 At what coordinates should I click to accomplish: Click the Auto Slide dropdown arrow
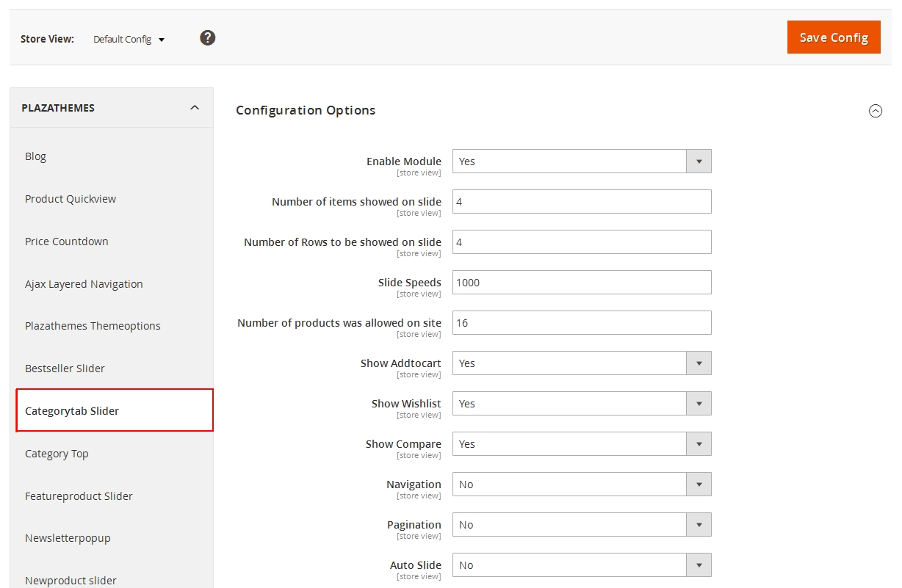(699, 565)
